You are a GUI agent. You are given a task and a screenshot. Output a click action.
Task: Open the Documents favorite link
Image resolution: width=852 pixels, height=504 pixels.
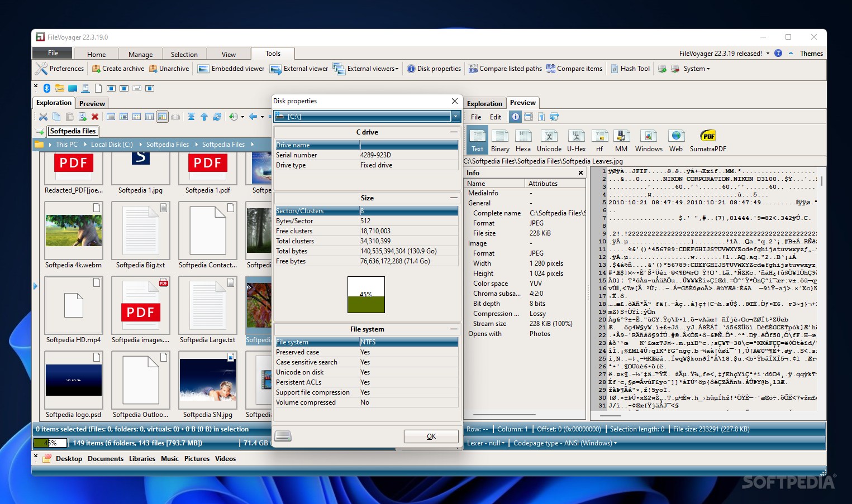106,459
